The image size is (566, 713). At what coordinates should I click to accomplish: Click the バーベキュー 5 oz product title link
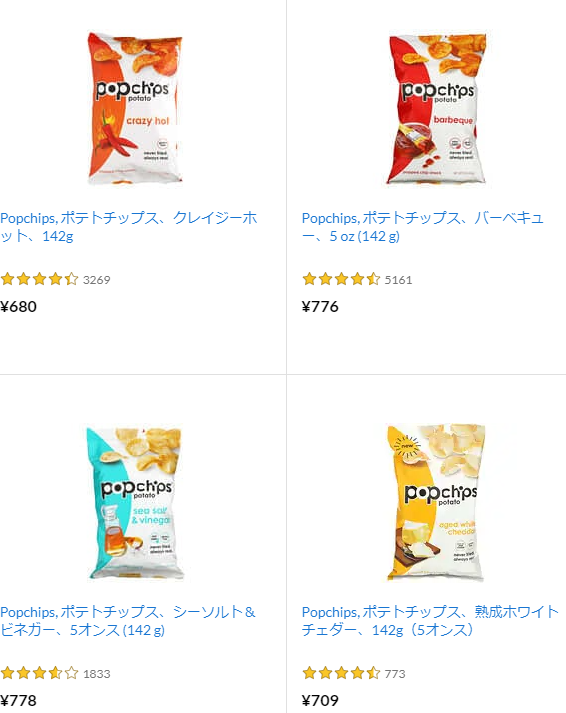pyautogui.click(x=423, y=227)
